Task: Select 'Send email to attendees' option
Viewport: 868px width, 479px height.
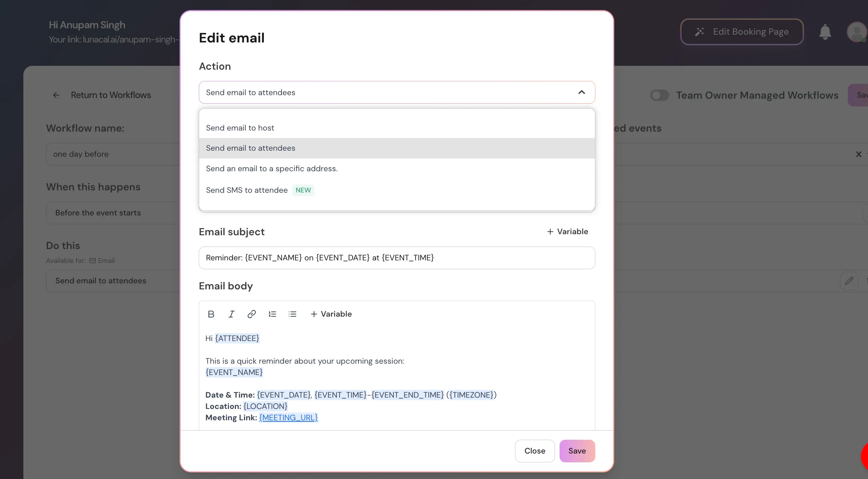Action: point(250,148)
